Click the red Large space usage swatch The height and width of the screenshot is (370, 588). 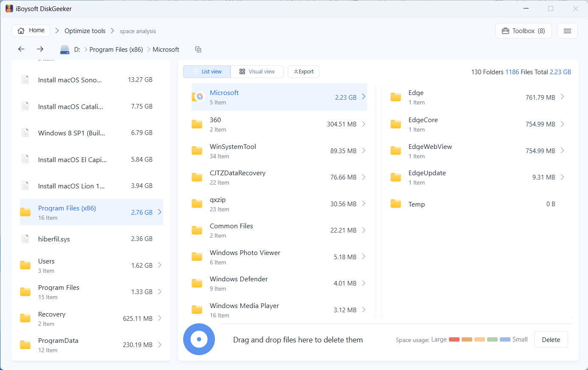(454, 339)
